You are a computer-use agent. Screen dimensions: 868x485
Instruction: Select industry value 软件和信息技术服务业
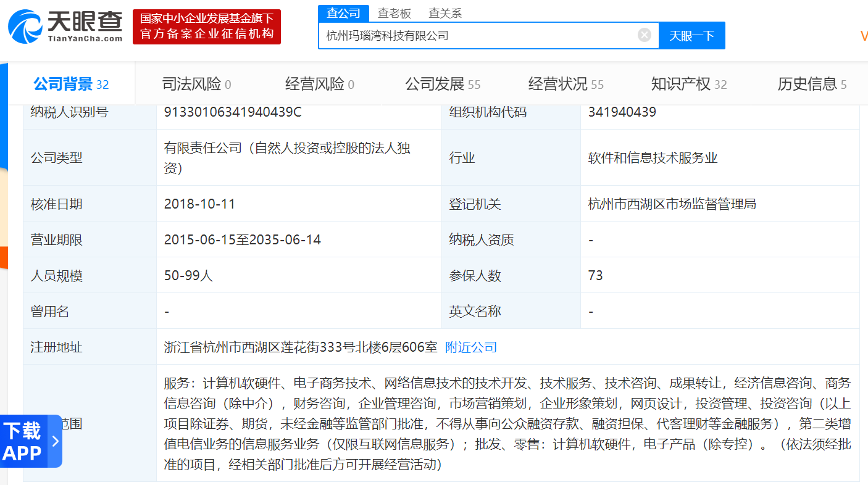point(653,158)
